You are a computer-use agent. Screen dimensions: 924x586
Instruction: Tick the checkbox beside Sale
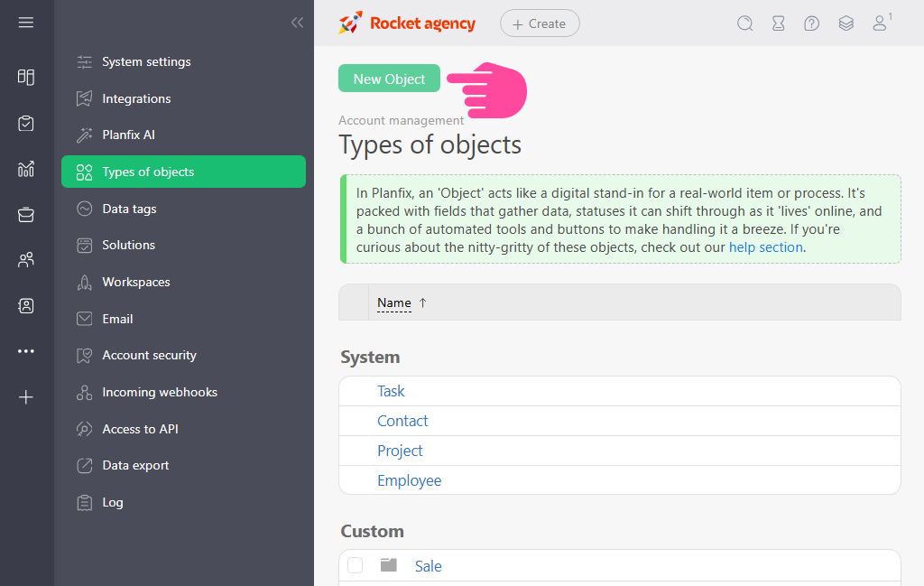pos(355,565)
